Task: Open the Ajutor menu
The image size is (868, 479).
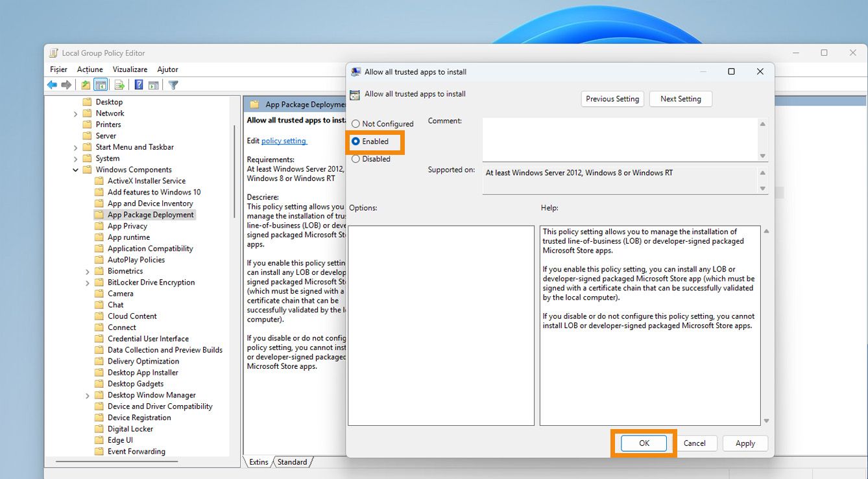Action: click(168, 69)
